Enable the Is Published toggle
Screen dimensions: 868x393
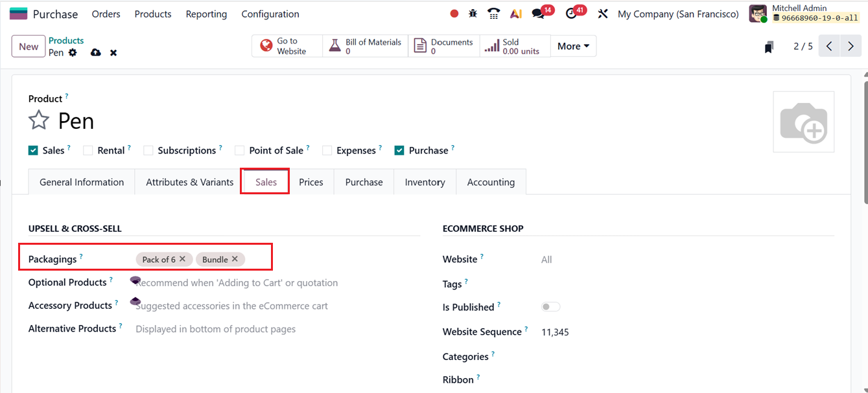550,306
